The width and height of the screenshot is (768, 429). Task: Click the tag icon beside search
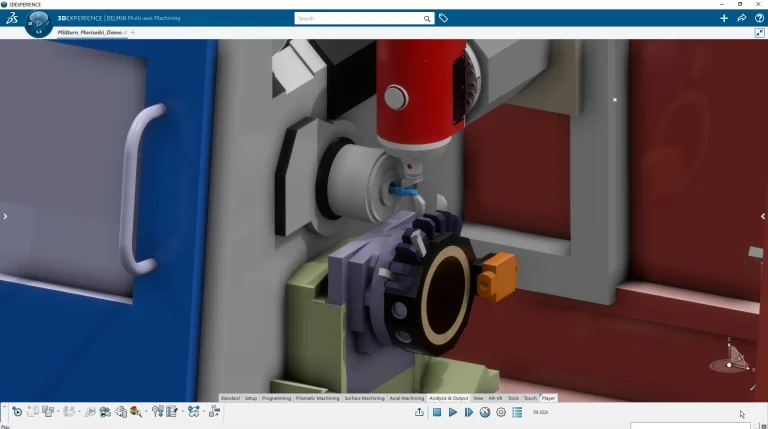point(444,18)
